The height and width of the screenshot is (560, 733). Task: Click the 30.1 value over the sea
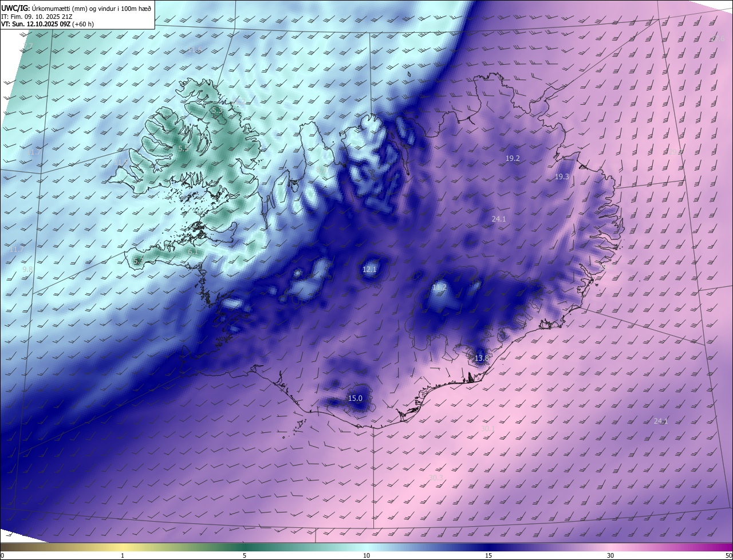[487, 428]
